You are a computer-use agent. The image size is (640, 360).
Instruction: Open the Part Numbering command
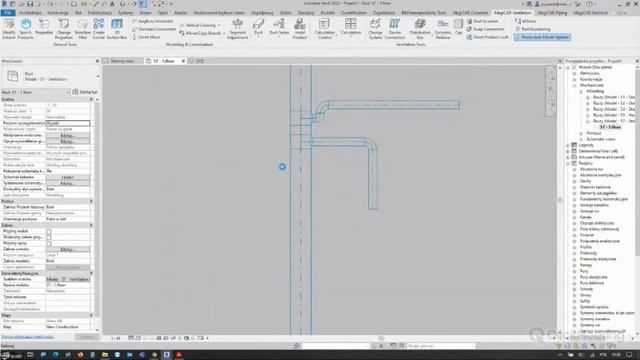(x=533, y=29)
